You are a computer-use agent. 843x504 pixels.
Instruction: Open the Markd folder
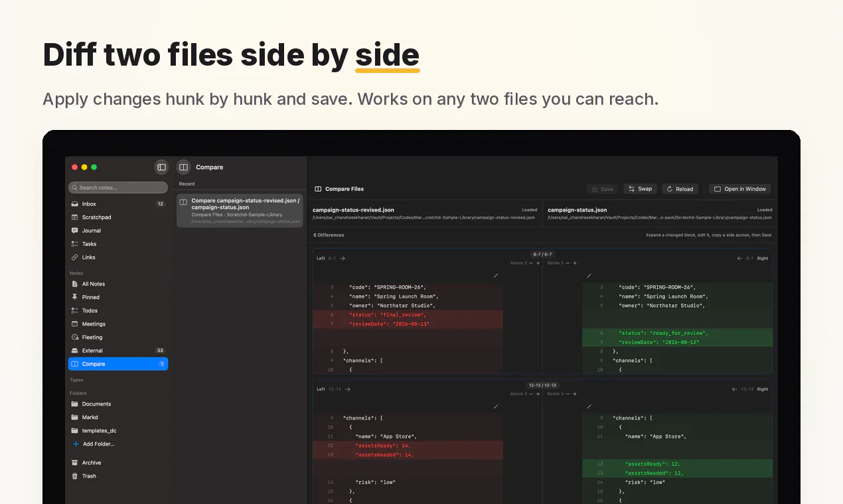tap(118, 417)
